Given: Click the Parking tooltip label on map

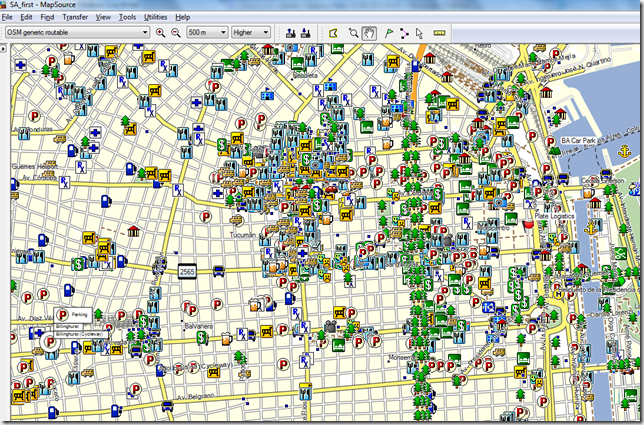Looking at the screenshot, I should [77, 314].
